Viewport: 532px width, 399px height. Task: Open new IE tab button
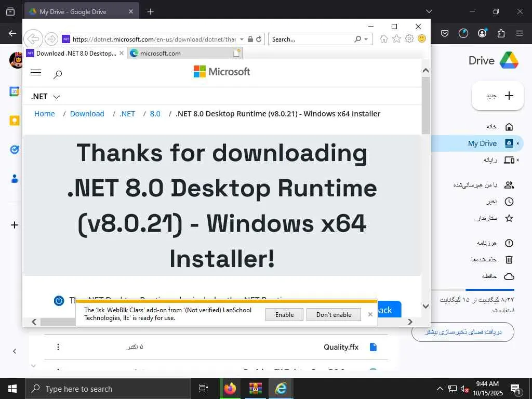click(x=236, y=53)
